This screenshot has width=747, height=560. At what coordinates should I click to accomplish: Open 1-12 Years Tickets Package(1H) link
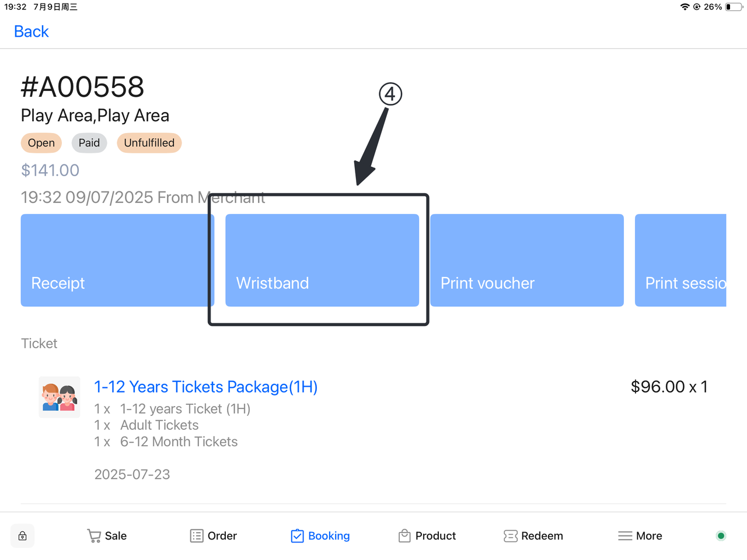point(206,387)
